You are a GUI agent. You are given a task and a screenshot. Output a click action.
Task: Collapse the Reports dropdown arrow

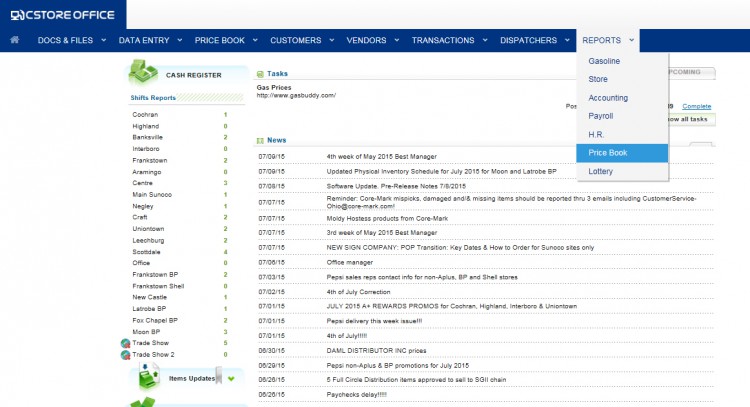[631, 40]
